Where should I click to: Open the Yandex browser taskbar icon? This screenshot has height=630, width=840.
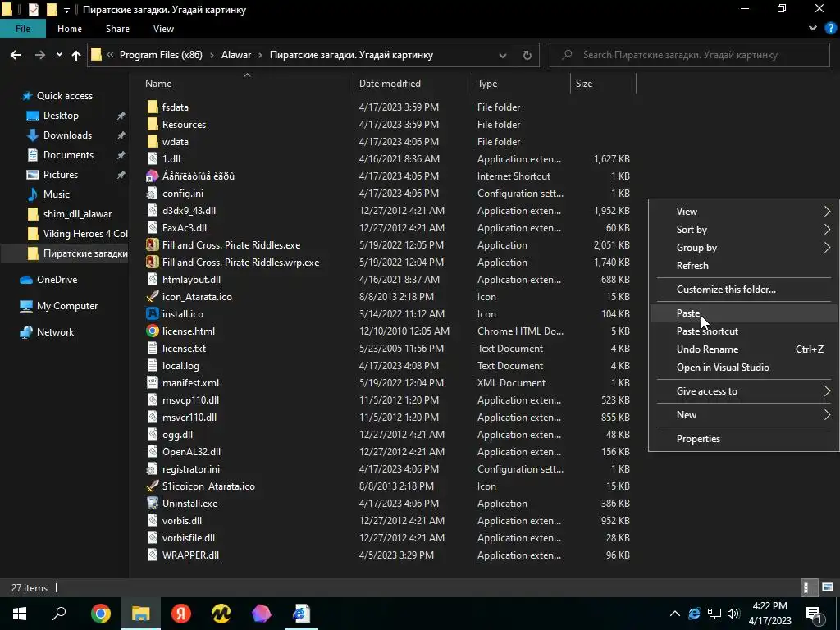tap(181, 614)
